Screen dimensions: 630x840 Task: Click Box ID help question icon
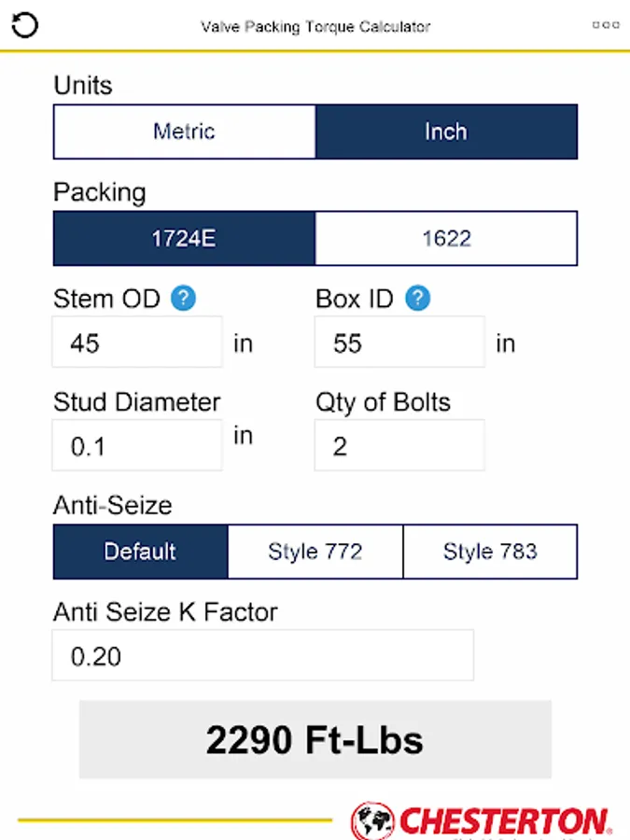pyautogui.click(x=418, y=299)
